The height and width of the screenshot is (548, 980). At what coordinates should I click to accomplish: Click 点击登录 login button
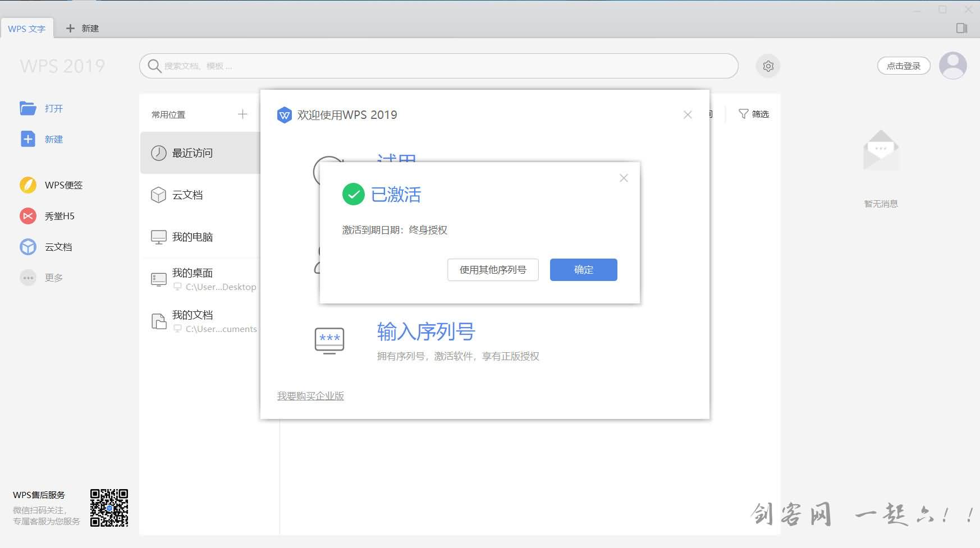click(x=904, y=66)
